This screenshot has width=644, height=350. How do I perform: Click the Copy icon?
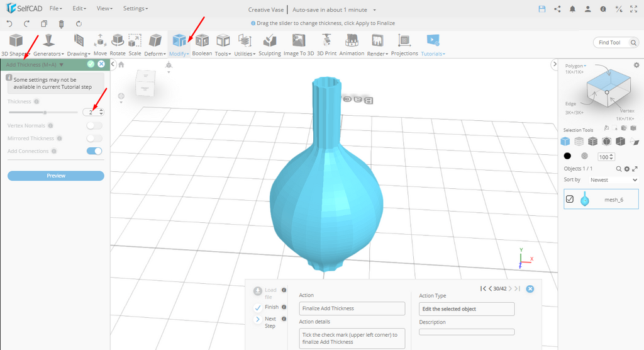coord(44,24)
